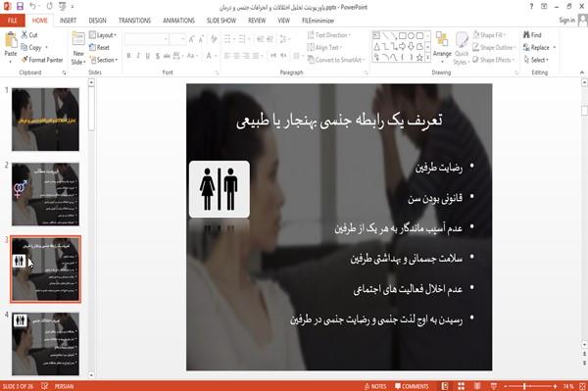This screenshot has height=391, width=588.
Task: Click Sign in link
Action: 567,21
